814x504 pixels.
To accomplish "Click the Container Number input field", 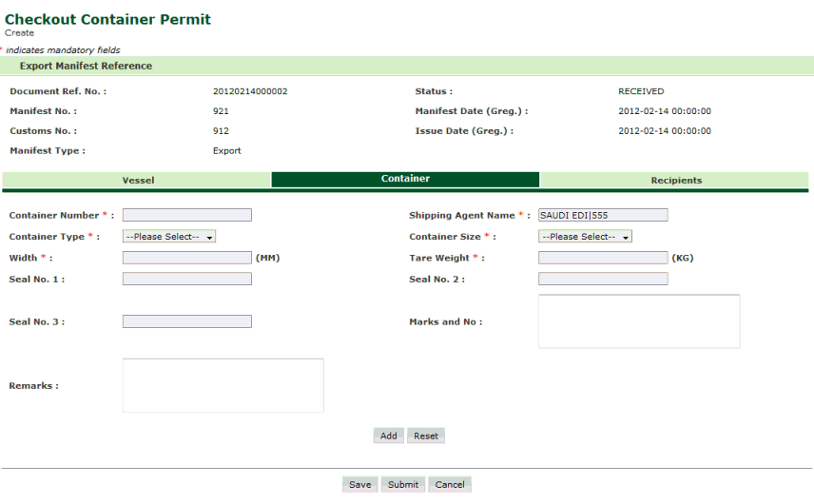I will pyautogui.click(x=187, y=216).
